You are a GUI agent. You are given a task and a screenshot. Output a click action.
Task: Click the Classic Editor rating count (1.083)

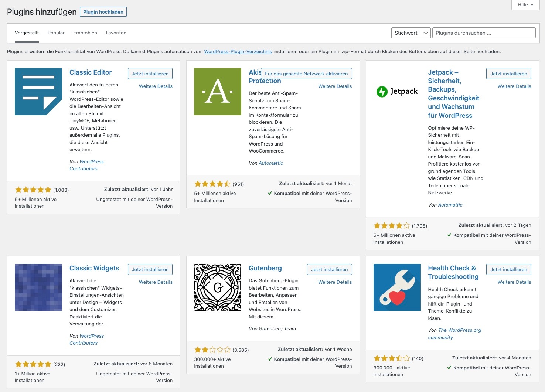pos(61,190)
